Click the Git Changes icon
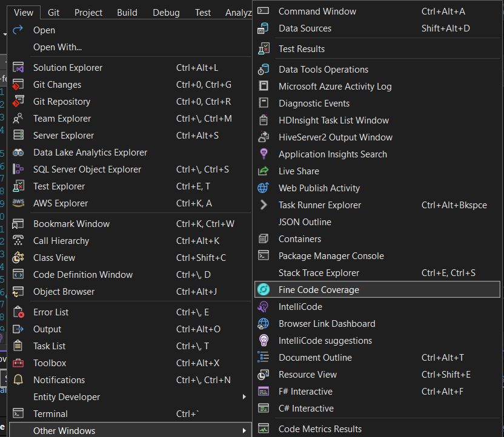Viewport: 504px width, 437px height. 18,85
